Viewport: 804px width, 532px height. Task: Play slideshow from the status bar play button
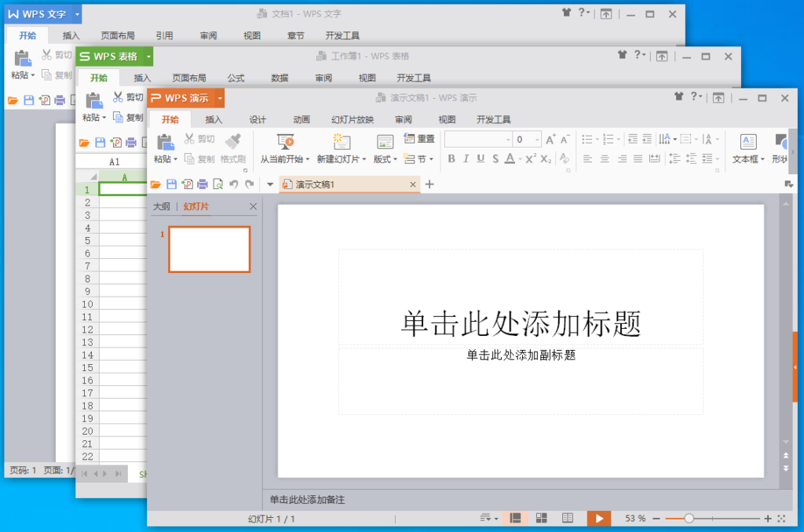[598, 518]
